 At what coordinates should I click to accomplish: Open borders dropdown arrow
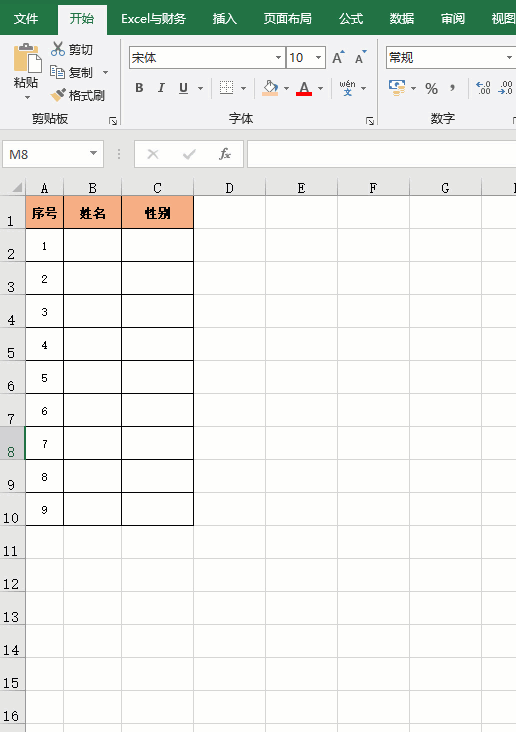(243, 88)
